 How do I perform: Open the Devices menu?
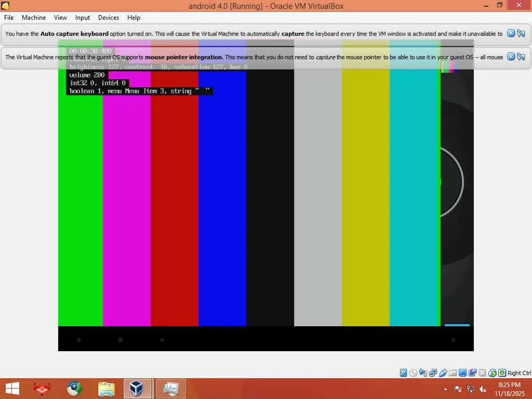[109, 18]
